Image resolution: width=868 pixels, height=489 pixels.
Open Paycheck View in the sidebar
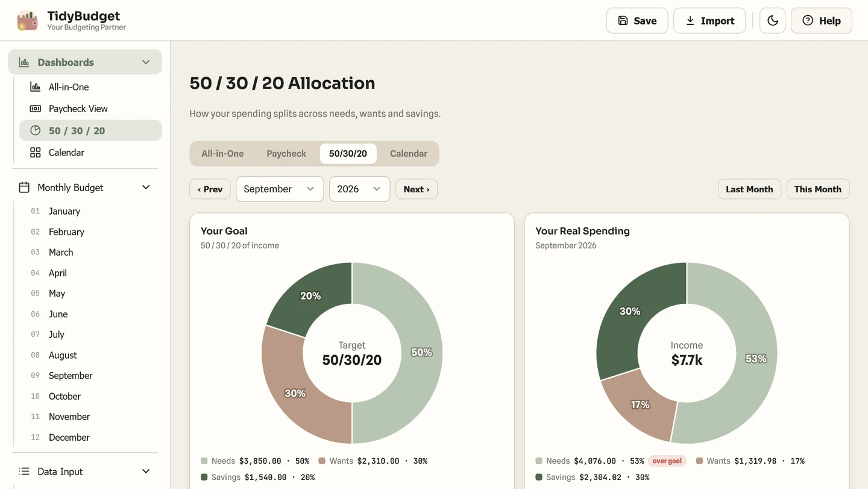tap(90, 109)
